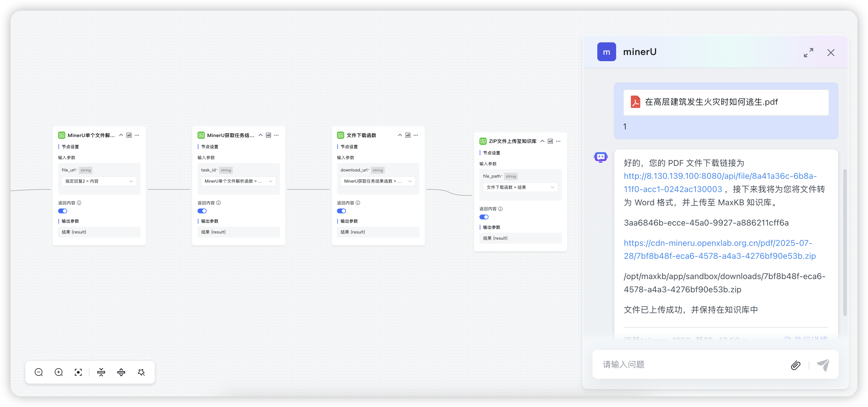The height and width of the screenshot is (407, 868).
Task: Open file_url dropdown showing 指定回复2 > 内容
Action: (x=99, y=181)
